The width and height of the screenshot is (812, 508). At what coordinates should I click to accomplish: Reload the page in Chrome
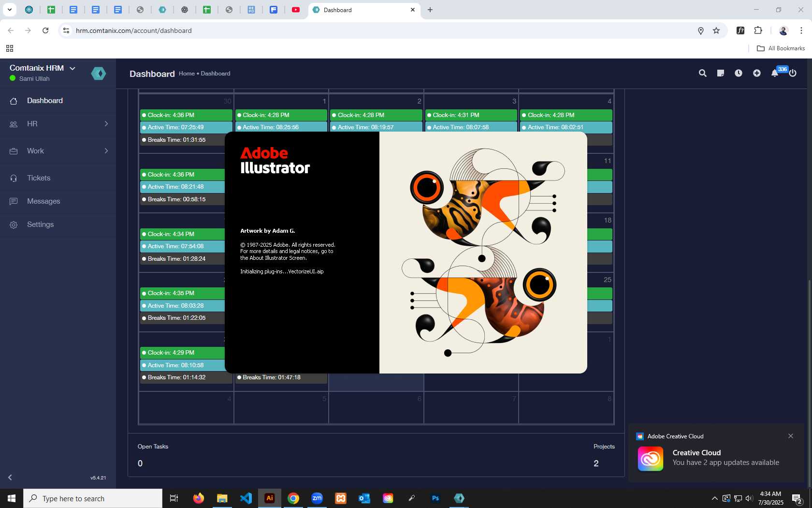click(45, 30)
